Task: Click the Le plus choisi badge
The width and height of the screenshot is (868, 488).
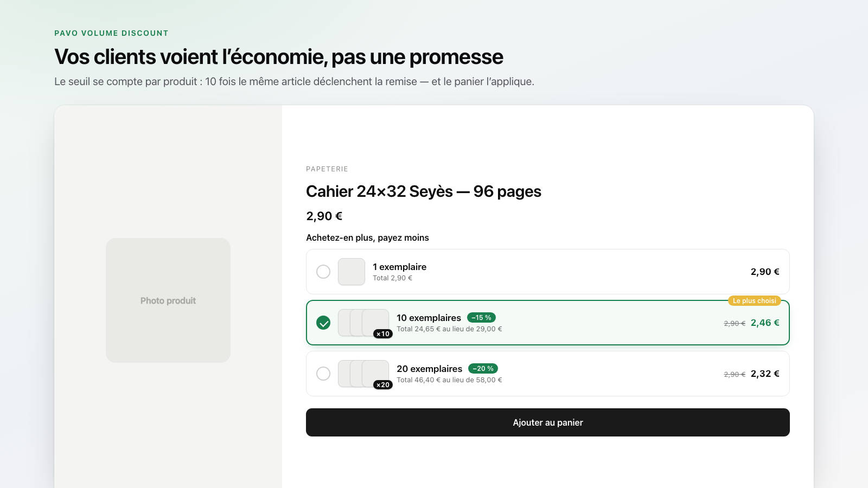Action: point(754,301)
